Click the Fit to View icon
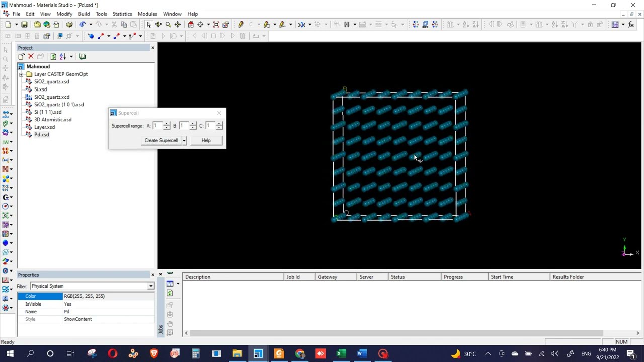 click(x=216, y=24)
